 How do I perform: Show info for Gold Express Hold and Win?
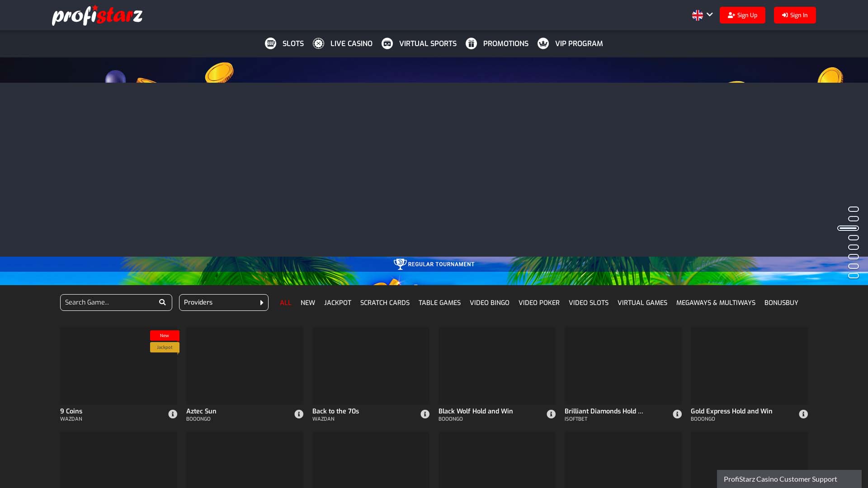pyautogui.click(x=803, y=414)
